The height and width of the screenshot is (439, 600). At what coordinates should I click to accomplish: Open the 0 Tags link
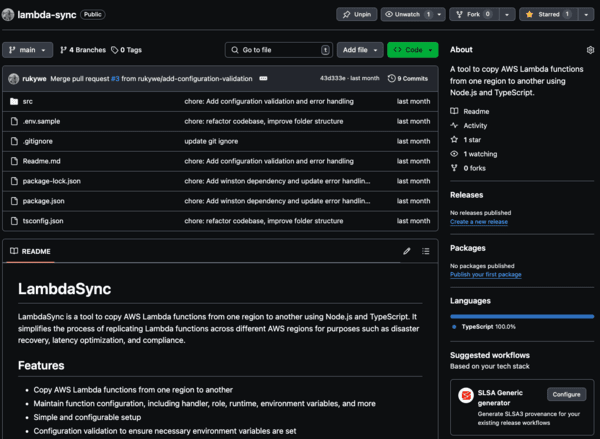coord(126,50)
